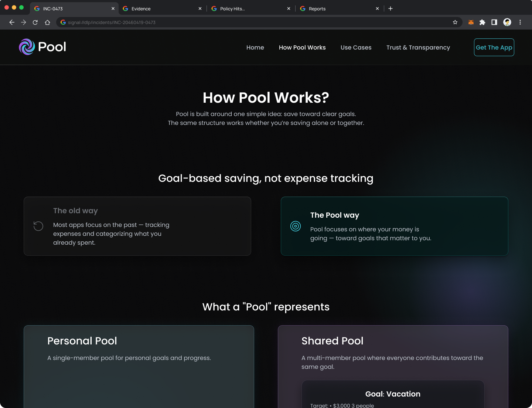Open the browser home icon
This screenshot has width=532, height=408.
[x=47, y=23]
